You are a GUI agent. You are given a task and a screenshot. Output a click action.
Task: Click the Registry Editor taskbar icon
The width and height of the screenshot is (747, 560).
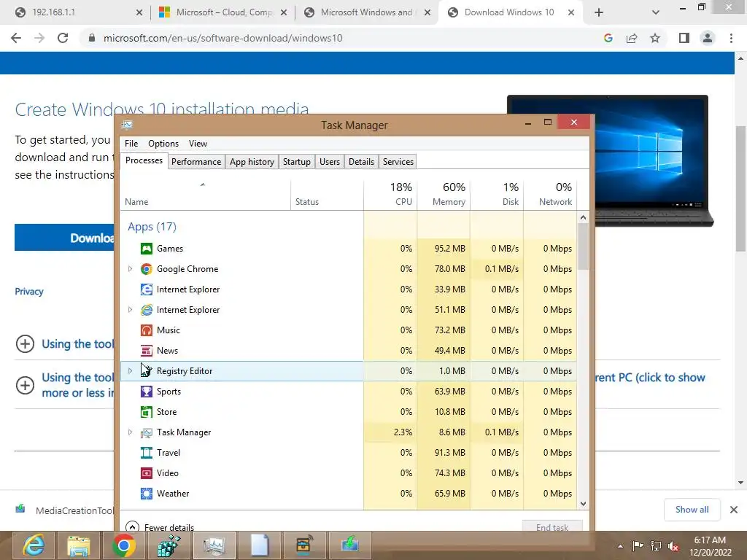click(x=169, y=545)
